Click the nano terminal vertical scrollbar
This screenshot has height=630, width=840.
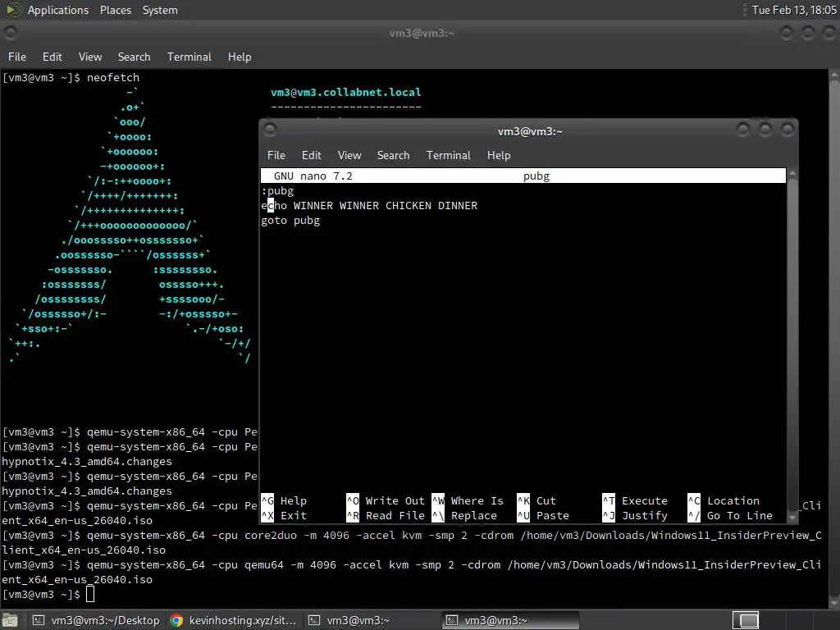pyautogui.click(x=792, y=345)
